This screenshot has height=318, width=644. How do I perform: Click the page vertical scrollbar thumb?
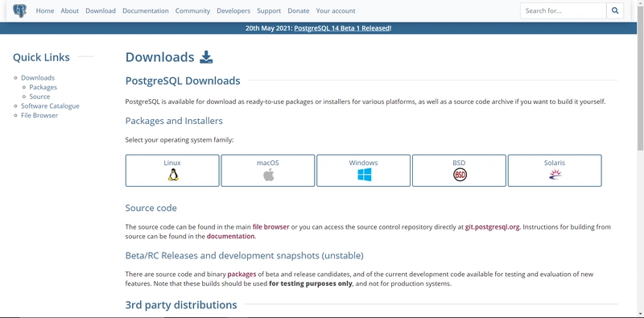click(640, 78)
